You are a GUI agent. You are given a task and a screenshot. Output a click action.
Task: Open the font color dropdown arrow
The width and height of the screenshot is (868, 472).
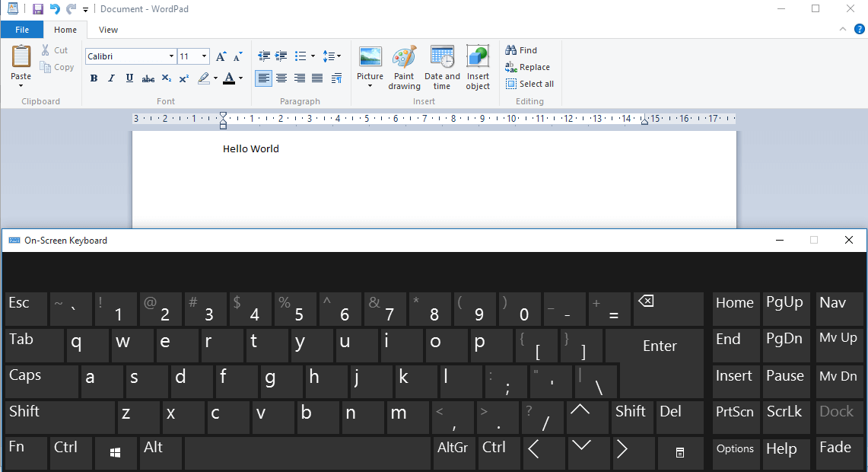pos(241,78)
